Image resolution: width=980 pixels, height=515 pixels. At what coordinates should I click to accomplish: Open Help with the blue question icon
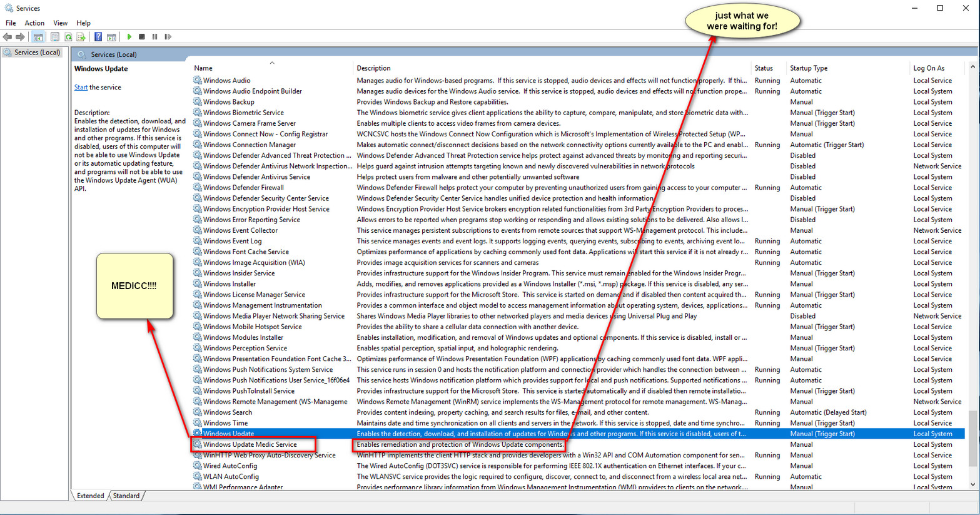coord(98,37)
